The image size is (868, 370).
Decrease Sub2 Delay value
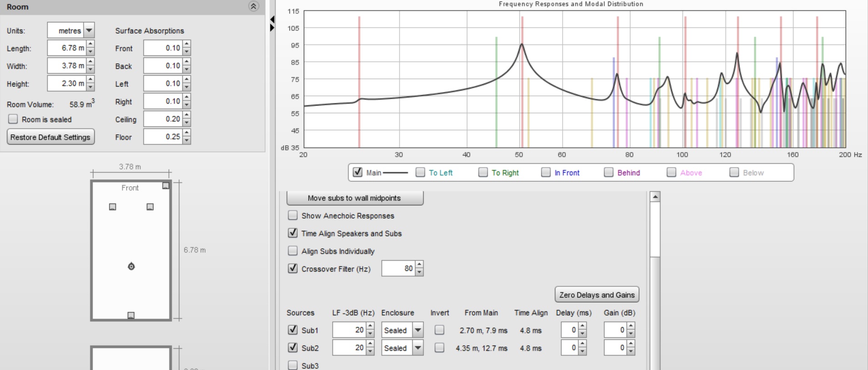coord(583,351)
